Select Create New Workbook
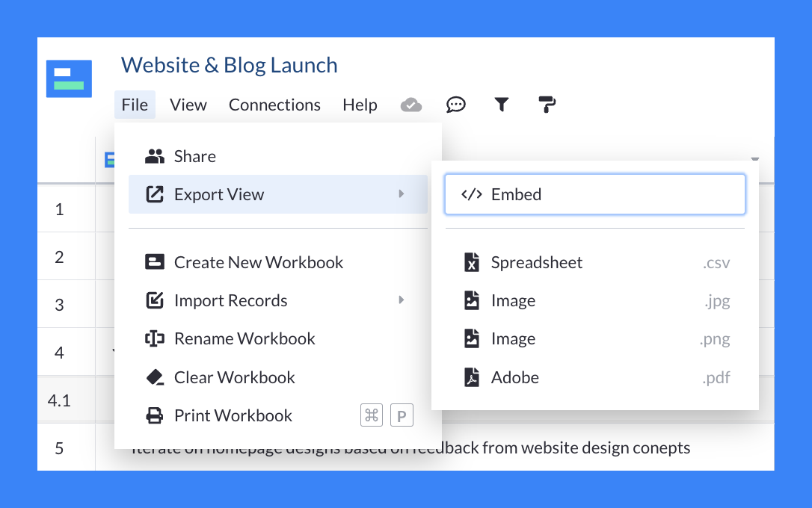The image size is (812, 508). [258, 262]
